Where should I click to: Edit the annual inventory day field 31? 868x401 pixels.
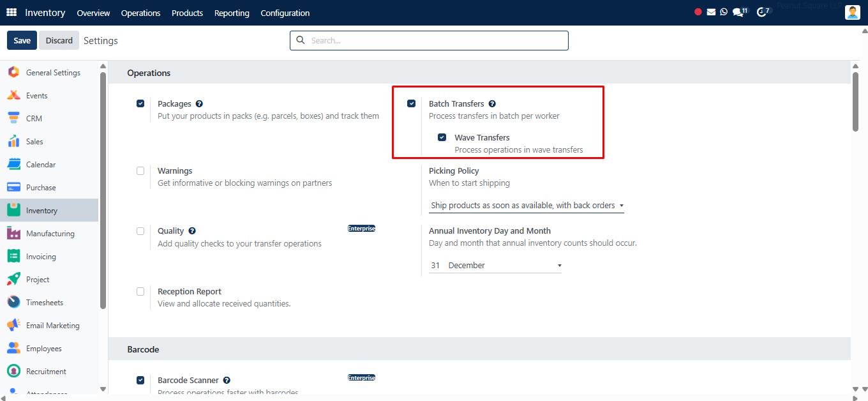click(437, 265)
